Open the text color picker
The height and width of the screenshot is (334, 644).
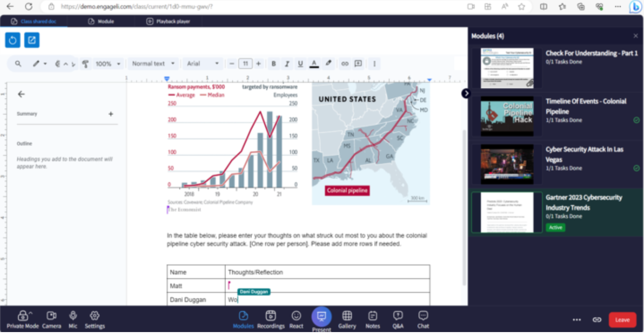[314, 63]
